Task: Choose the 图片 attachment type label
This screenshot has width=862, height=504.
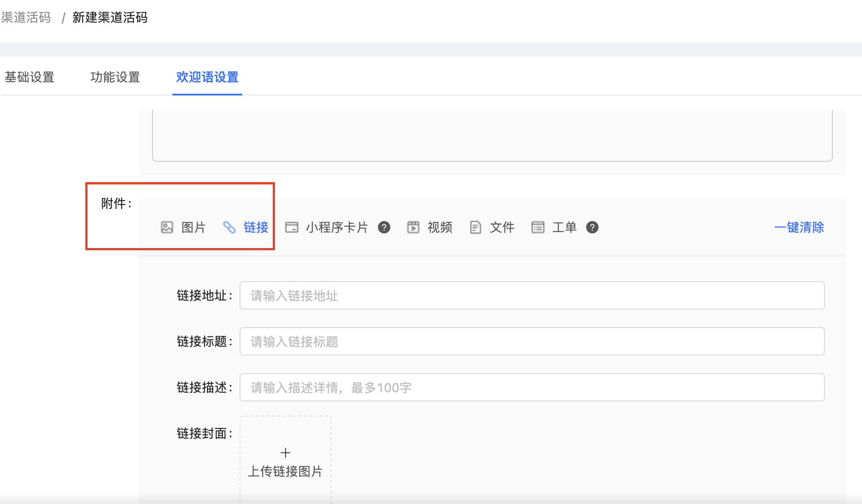Action: [x=194, y=227]
